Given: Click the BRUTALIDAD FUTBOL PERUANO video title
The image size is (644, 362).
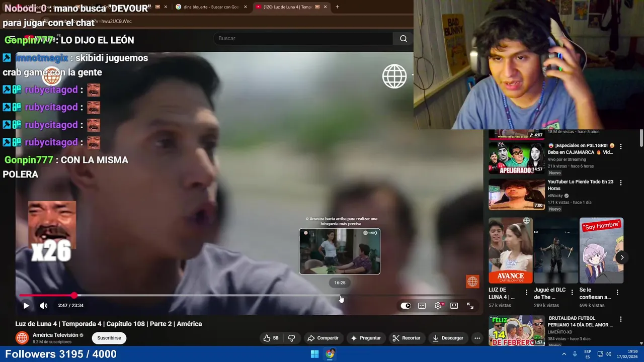Looking at the screenshot, I should pyautogui.click(x=581, y=322).
